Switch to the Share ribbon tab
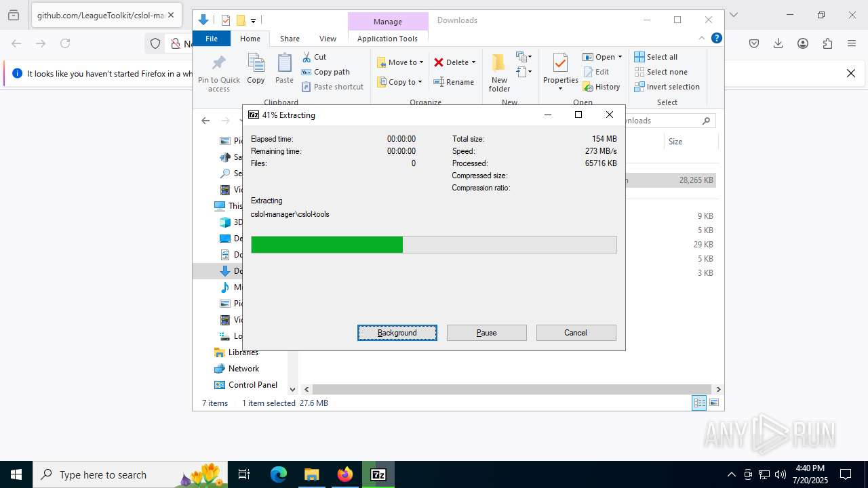The image size is (868, 488). pos(290,39)
